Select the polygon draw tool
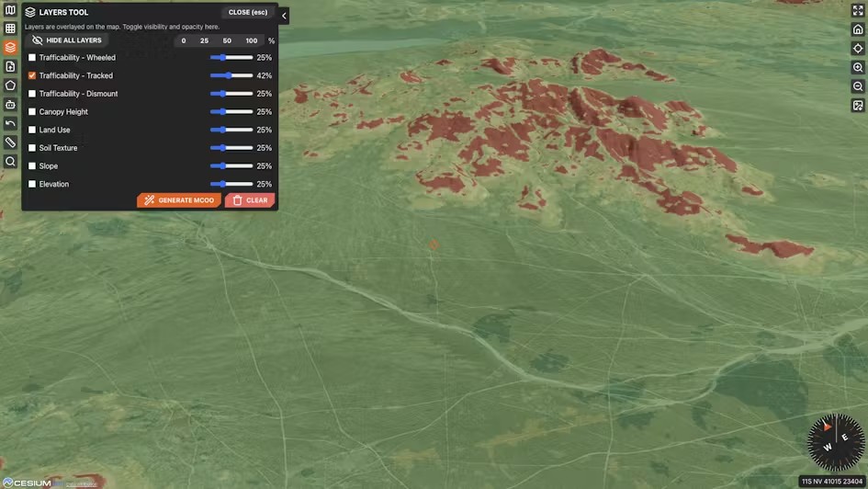 click(x=10, y=85)
